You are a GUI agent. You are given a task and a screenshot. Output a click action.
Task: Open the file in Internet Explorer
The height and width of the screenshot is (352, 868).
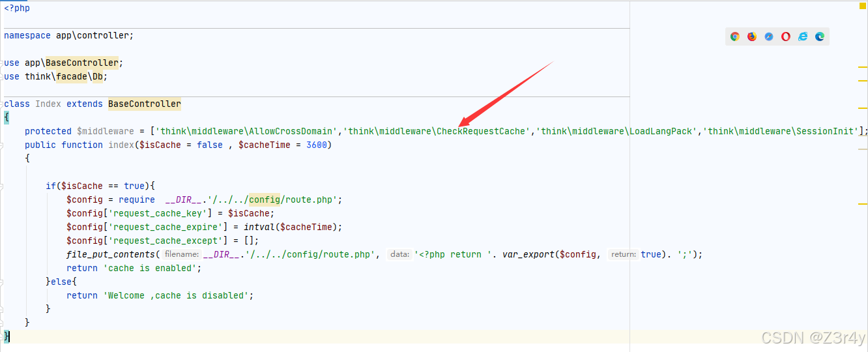pyautogui.click(x=803, y=37)
